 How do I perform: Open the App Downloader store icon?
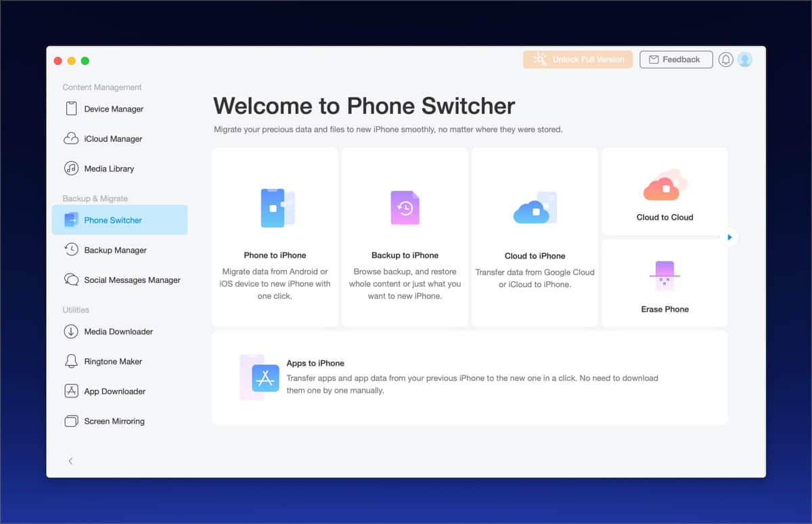point(71,391)
